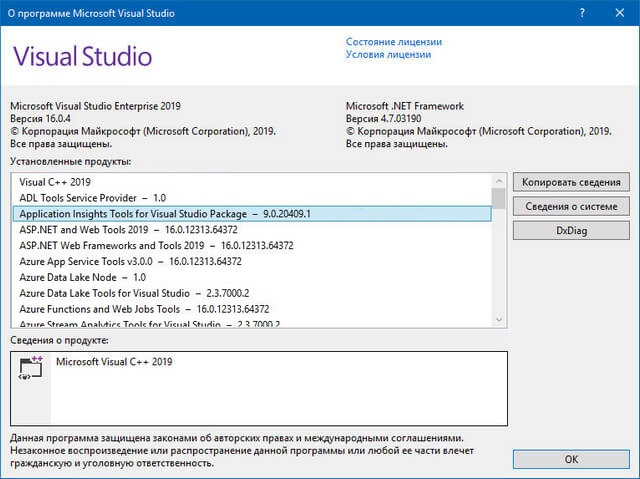Select Azure App Service Tools v3.0.0
This screenshot has height=479, width=640.
[130, 261]
